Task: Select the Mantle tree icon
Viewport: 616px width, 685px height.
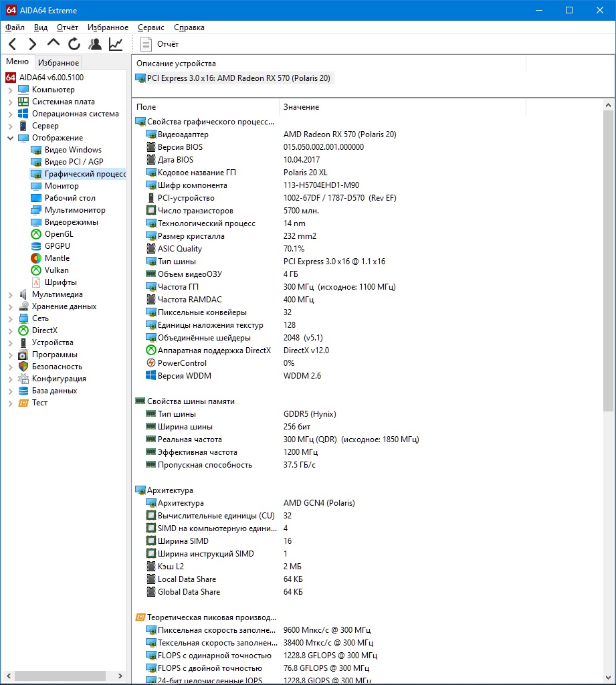Action: click(x=36, y=258)
